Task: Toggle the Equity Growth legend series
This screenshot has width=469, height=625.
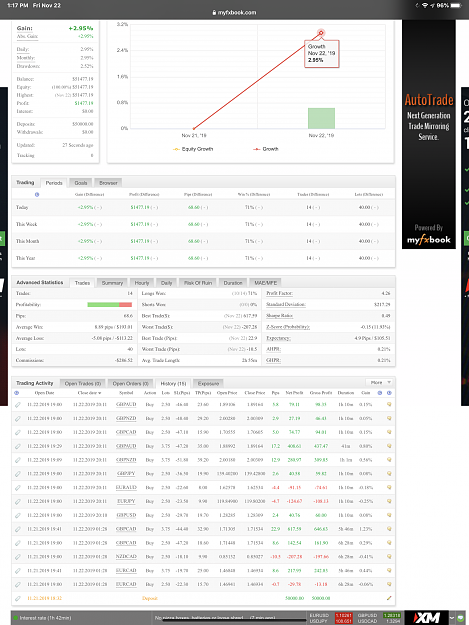Action: pyautogui.click(x=193, y=149)
